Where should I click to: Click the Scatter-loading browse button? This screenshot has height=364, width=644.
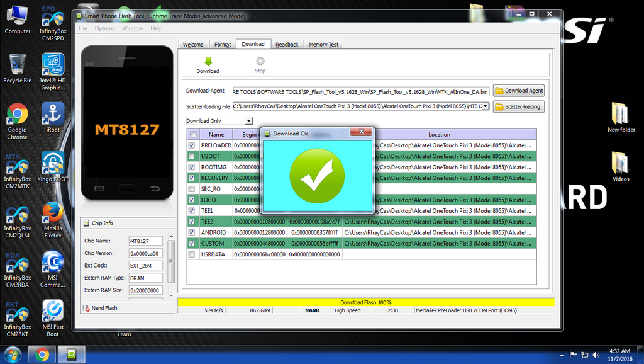pos(518,106)
